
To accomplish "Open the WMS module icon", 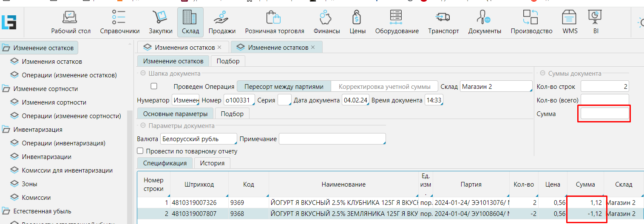I will 570,18.
